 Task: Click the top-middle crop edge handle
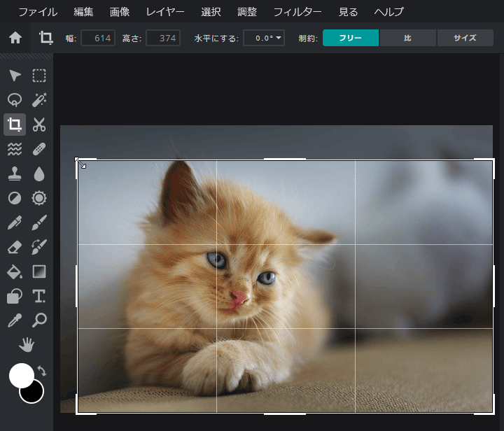(x=285, y=159)
